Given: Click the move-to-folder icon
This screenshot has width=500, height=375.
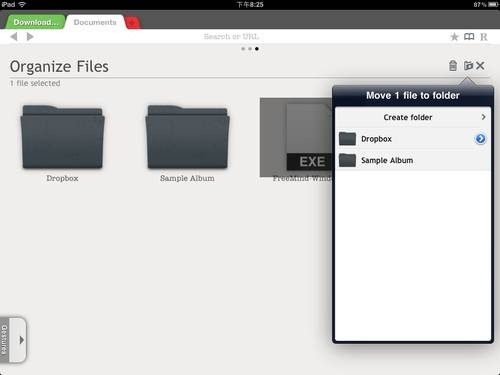Looking at the screenshot, I should [x=468, y=66].
